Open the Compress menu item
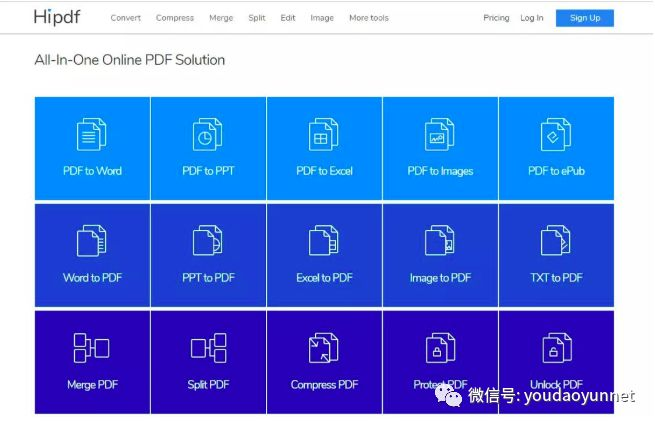This screenshot has width=655, height=426. coord(175,18)
